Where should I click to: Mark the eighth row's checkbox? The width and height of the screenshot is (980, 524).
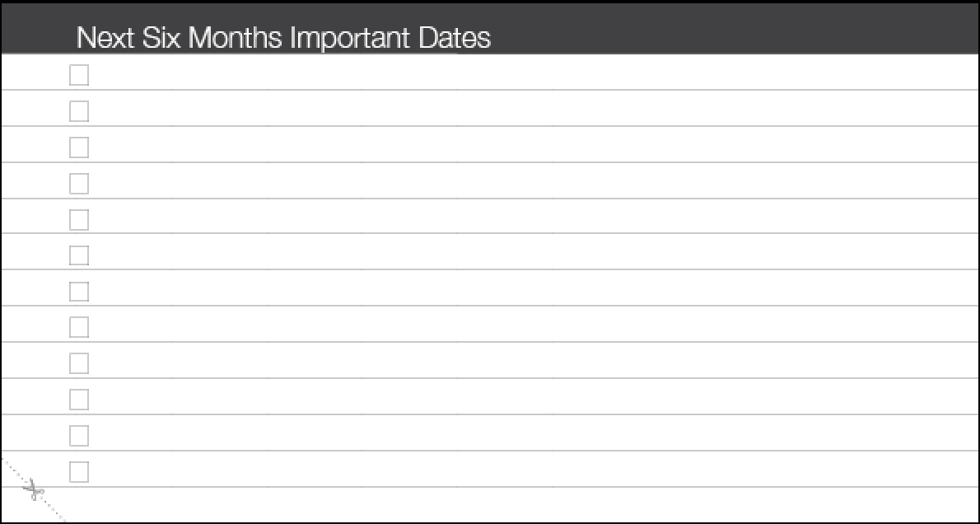[x=79, y=327]
